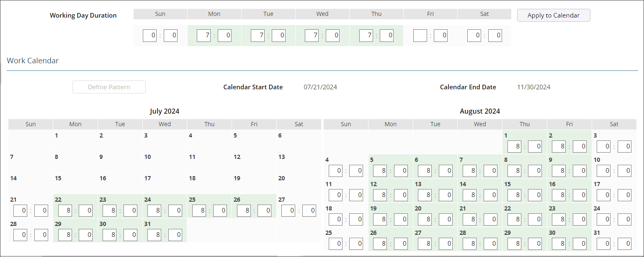
Task: Edit hours field for July 21
Action: pyautogui.click(x=20, y=211)
